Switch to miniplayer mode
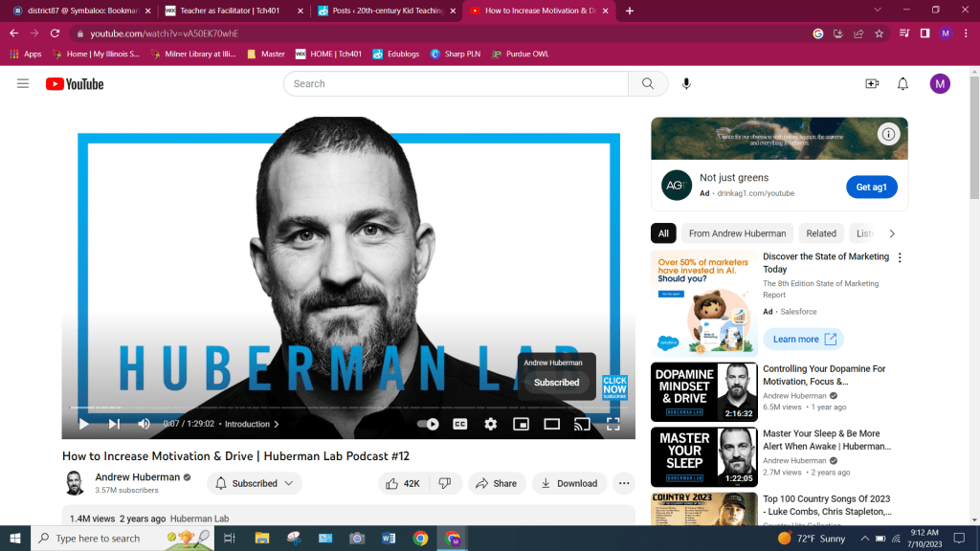This screenshot has width=980, height=551. (x=521, y=424)
